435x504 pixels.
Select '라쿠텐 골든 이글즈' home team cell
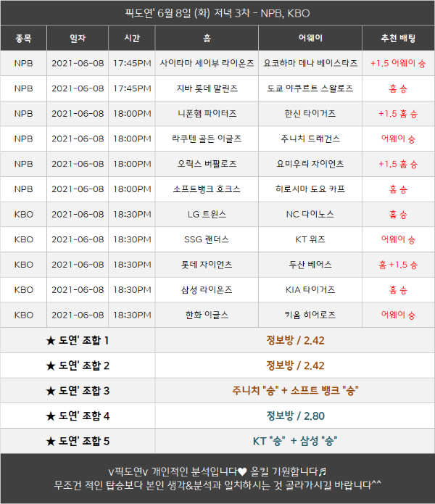(207, 139)
